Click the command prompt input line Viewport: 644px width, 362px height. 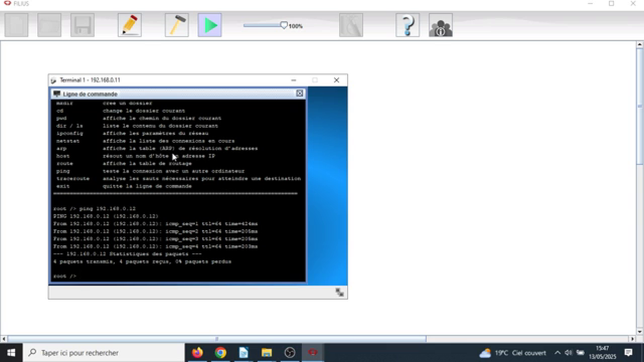click(176, 276)
